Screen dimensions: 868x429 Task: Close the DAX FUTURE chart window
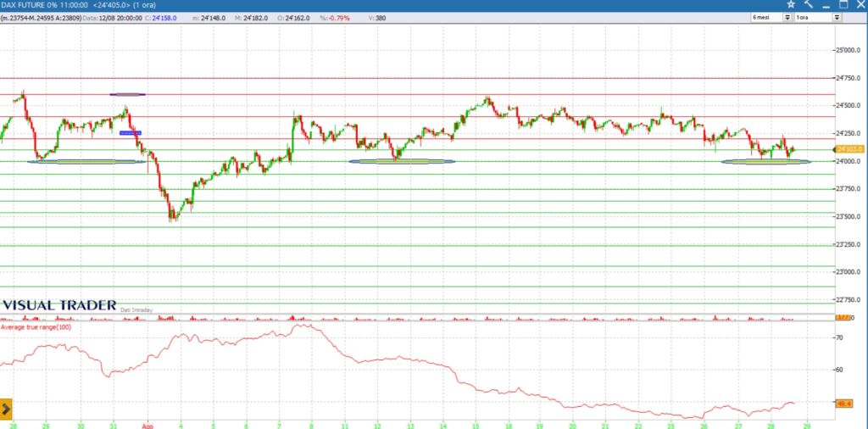[x=861, y=4]
